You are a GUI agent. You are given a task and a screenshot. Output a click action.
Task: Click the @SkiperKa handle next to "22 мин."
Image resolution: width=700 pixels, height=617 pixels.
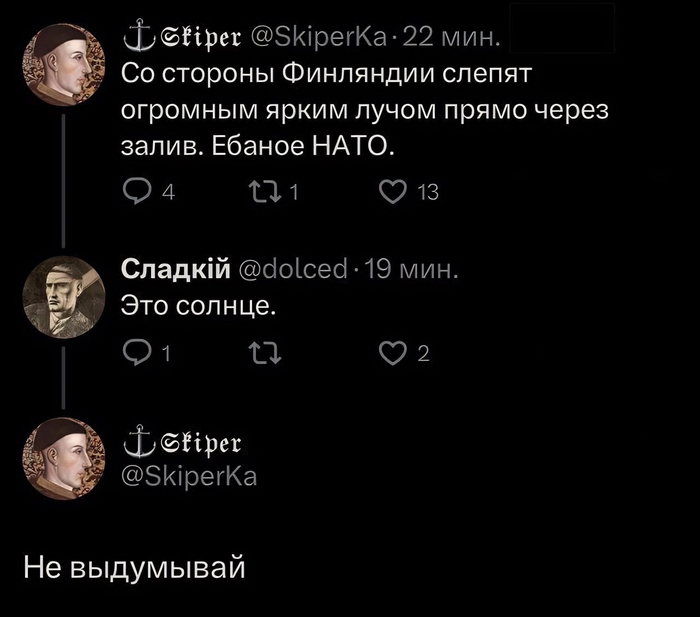[x=313, y=40]
